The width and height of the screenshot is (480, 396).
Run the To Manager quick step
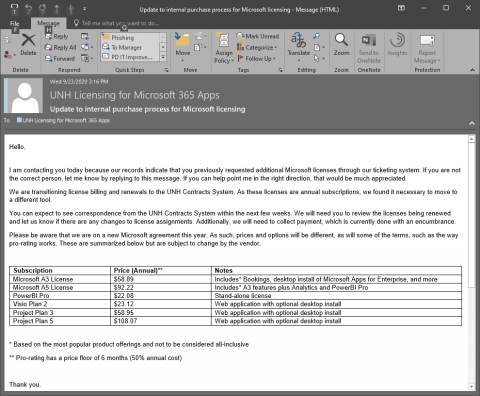coord(130,47)
